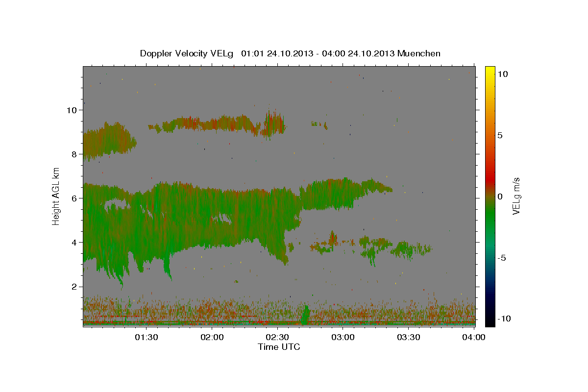Click the colorbar value label 0
This screenshot has width=588, height=392.
(500, 196)
